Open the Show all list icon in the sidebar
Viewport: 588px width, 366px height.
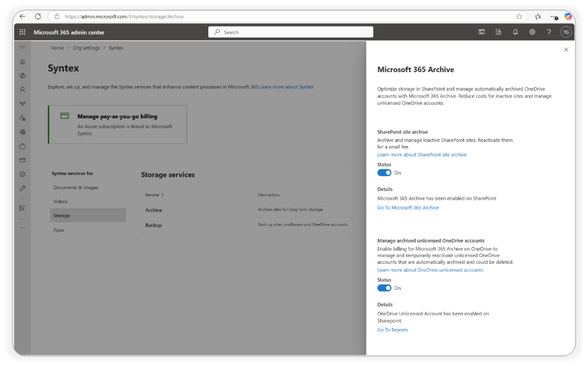pos(23,208)
